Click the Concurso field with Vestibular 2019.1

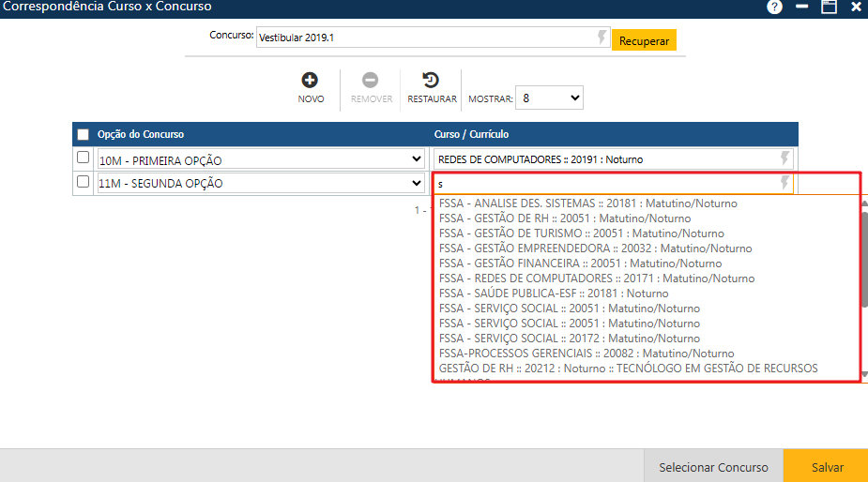(433, 38)
